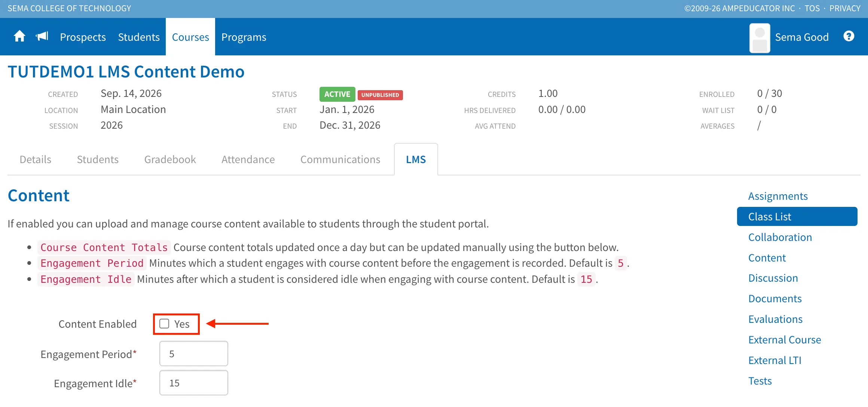868x407 pixels.
Task: Click the ACTIVE status badge
Action: pyautogui.click(x=337, y=94)
